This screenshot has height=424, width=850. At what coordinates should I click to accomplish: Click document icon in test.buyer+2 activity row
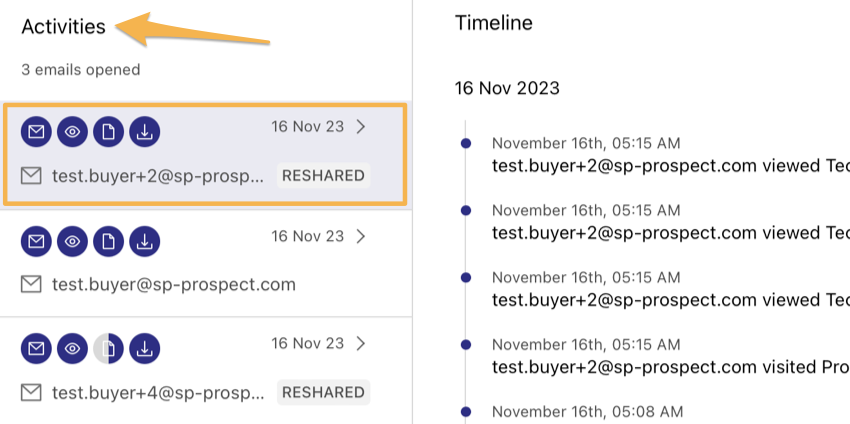tap(108, 132)
